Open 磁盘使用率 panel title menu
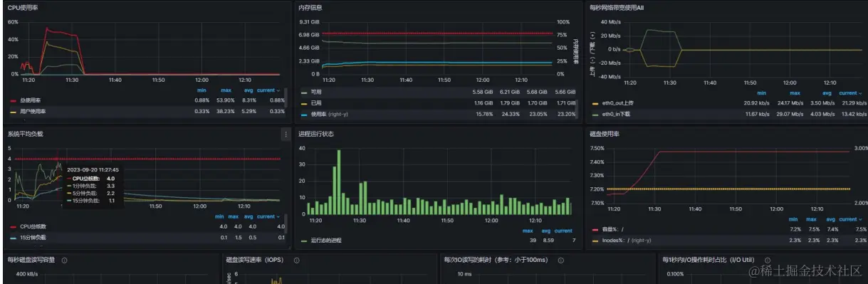868x284 pixels. [x=604, y=133]
